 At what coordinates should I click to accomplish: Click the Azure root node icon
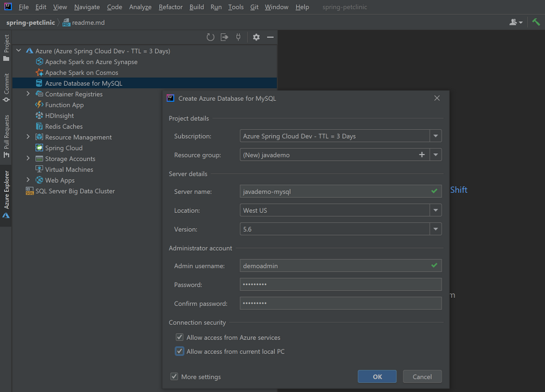pyautogui.click(x=29, y=51)
